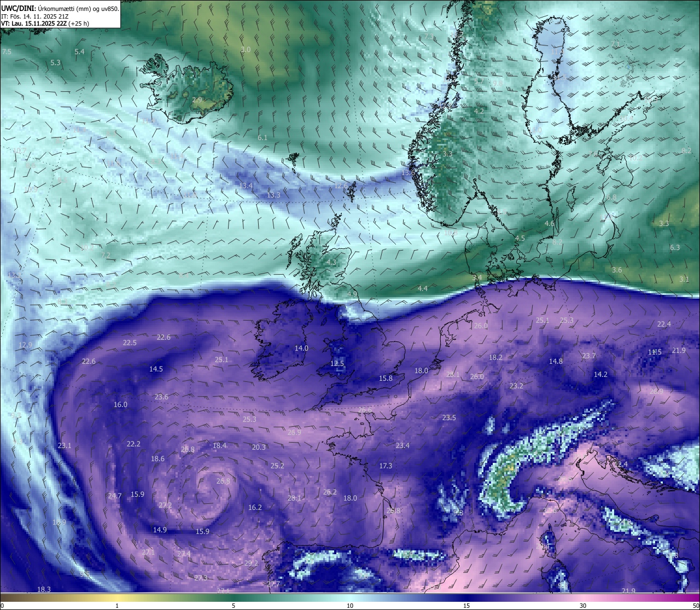The image size is (700, 610).
Task: Click the value 4.5 on the map
Action: tap(520, 238)
